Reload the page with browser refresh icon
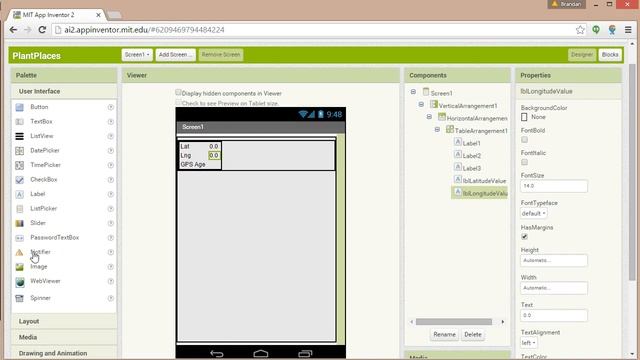 tap(42, 30)
